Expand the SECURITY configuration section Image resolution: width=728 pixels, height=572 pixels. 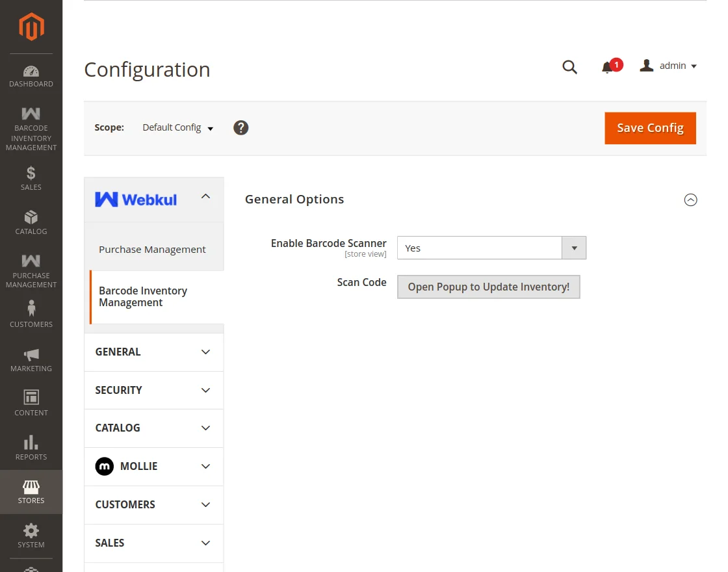coord(153,390)
